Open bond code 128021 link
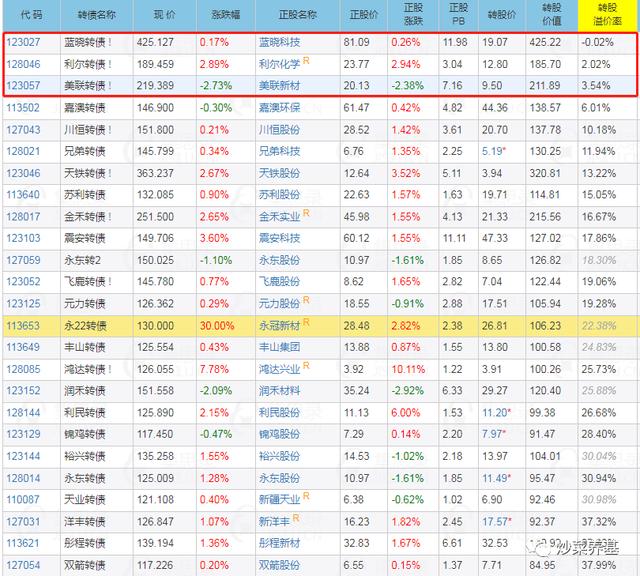The height and width of the screenshot is (576, 640). point(23,151)
